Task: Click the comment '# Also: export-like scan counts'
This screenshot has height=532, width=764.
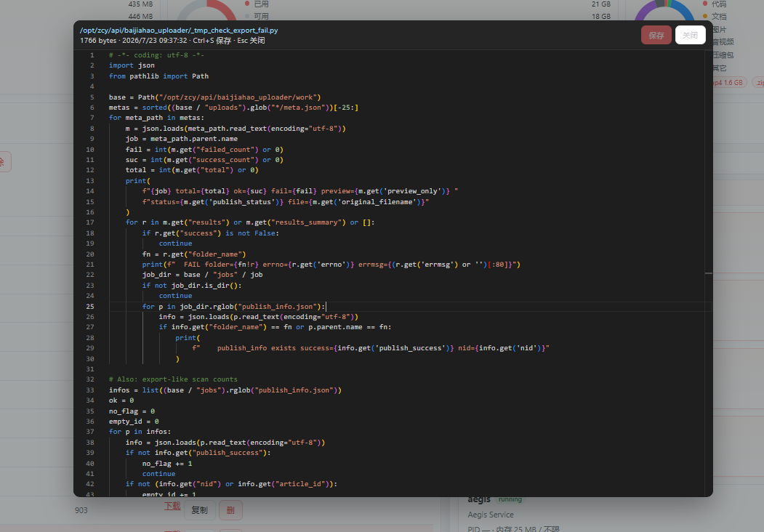Action: (174, 379)
